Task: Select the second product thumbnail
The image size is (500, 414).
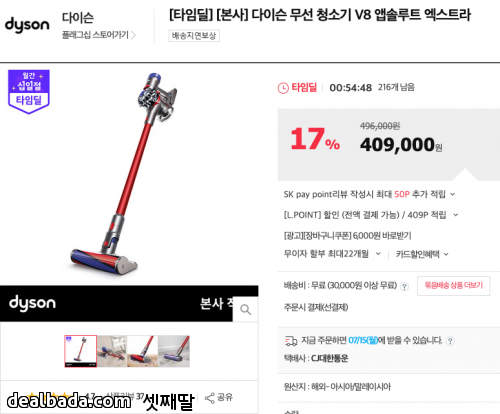Action: click(112, 351)
